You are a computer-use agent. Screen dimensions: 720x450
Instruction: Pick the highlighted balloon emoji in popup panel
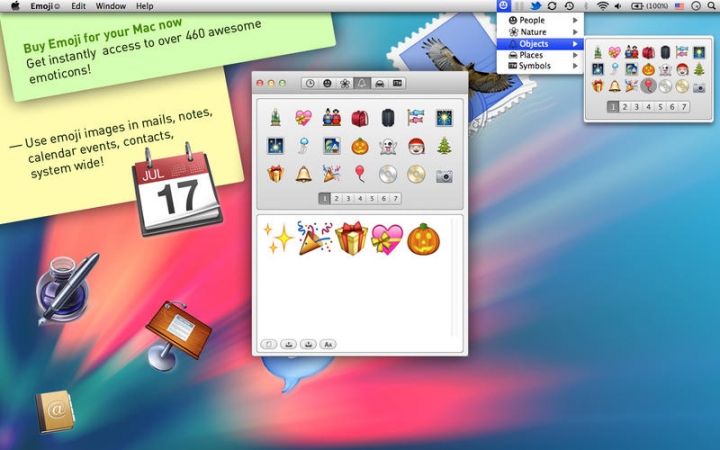pos(648,86)
